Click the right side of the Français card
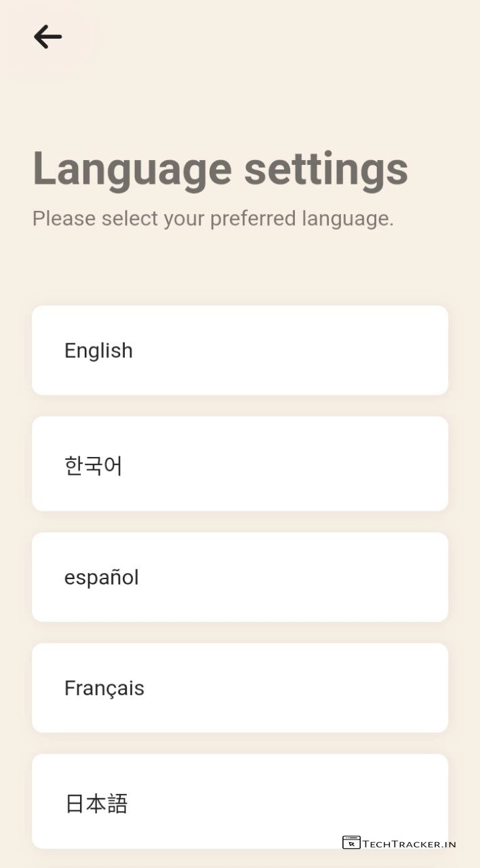This screenshot has width=480, height=868. point(393,688)
